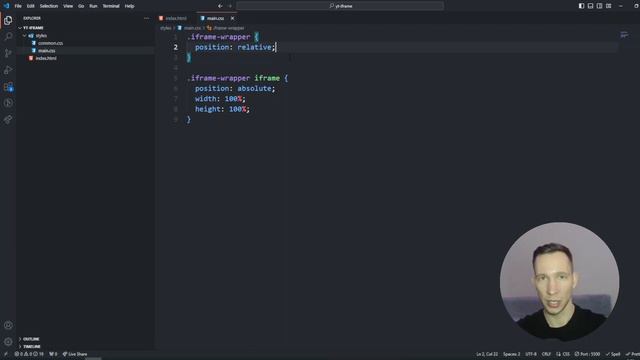Open common.css in the Explorer

pyautogui.click(x=50, y=43)
